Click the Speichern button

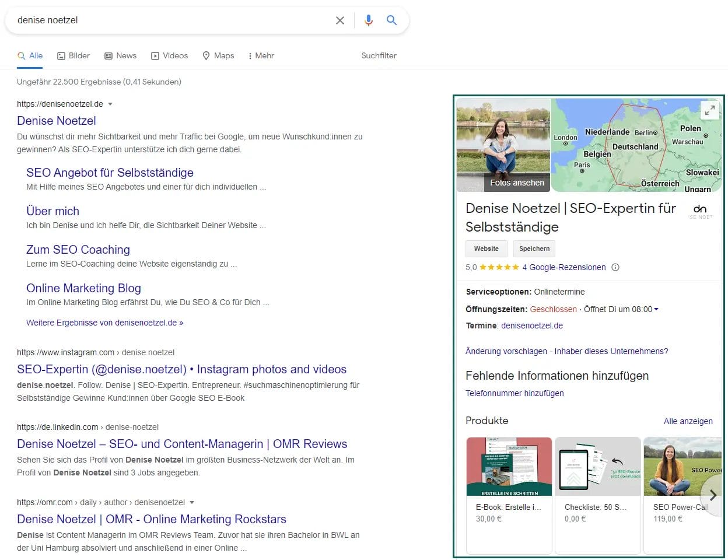point(534,249)
